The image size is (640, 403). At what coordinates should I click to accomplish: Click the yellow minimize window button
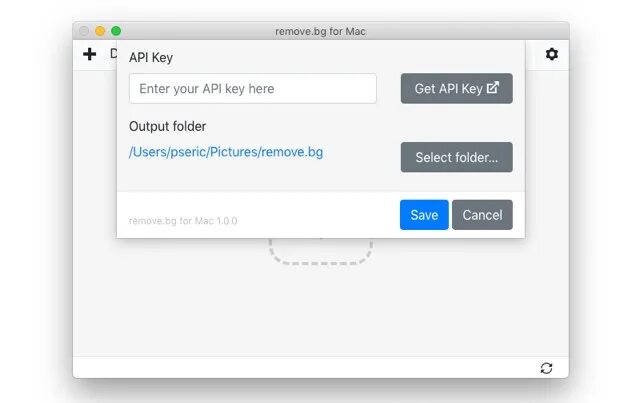click(x=100, y=31)
